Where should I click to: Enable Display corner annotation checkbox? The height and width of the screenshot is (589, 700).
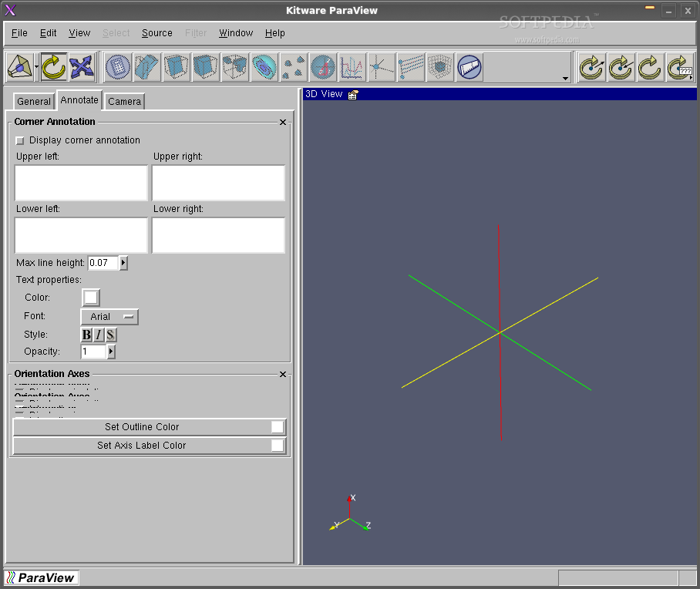click(19, 140)
